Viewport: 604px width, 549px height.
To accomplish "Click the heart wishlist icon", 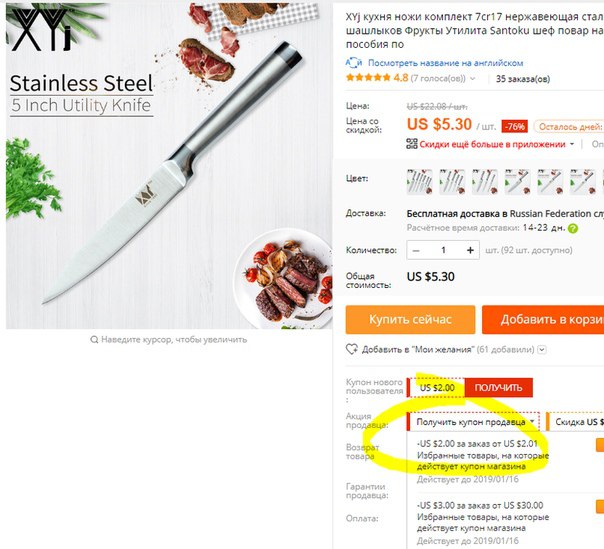I will coord(351,349).
